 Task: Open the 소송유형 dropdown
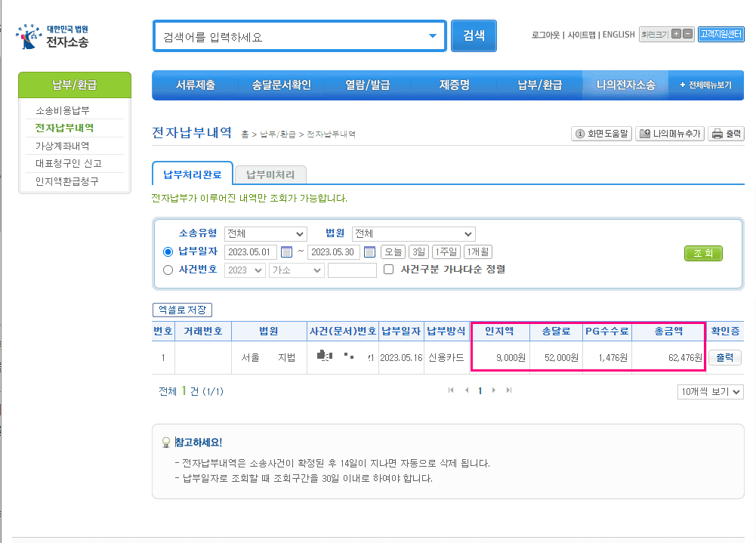click(264, 233)
